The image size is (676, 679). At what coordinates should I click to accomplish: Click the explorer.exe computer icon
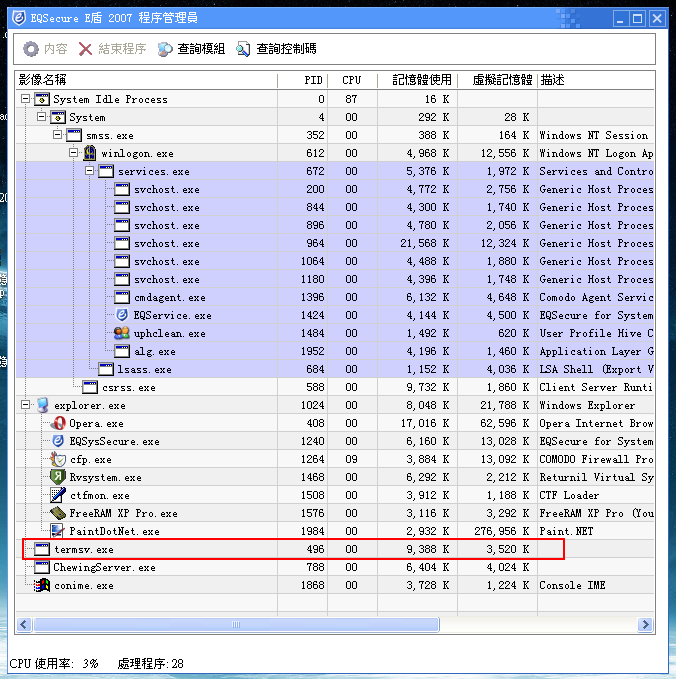42,405
